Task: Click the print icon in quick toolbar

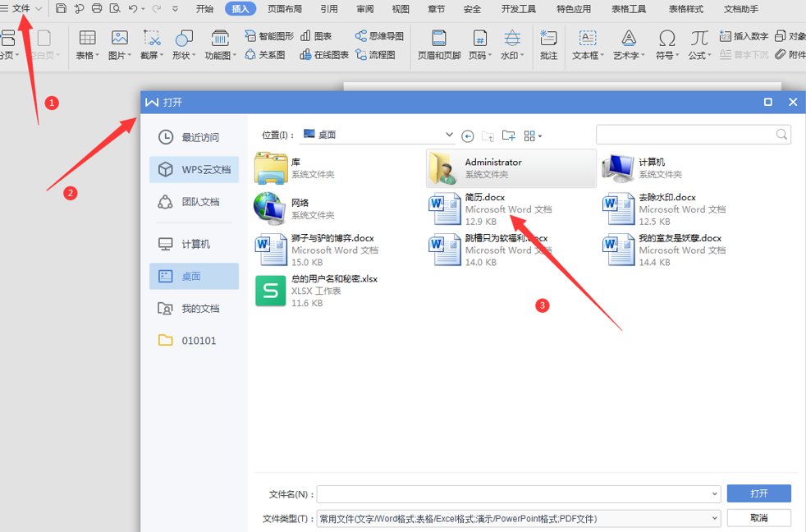Action: click(x=97, y=8)
